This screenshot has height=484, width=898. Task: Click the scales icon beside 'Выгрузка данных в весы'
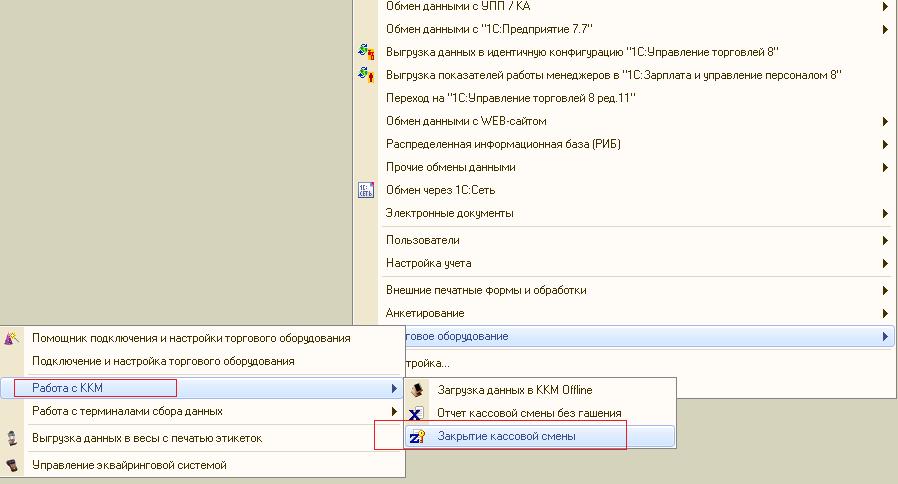(11, 438)
